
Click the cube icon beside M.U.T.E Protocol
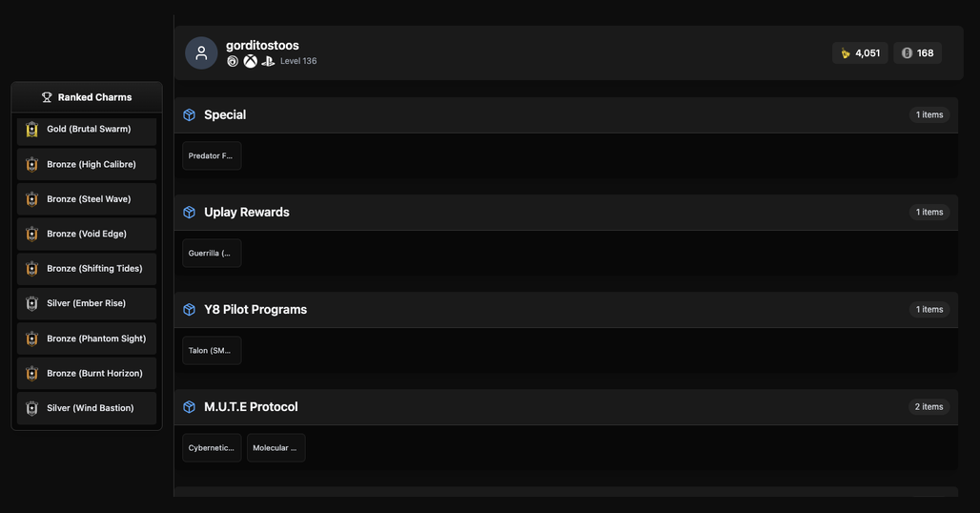pos(190,407)
